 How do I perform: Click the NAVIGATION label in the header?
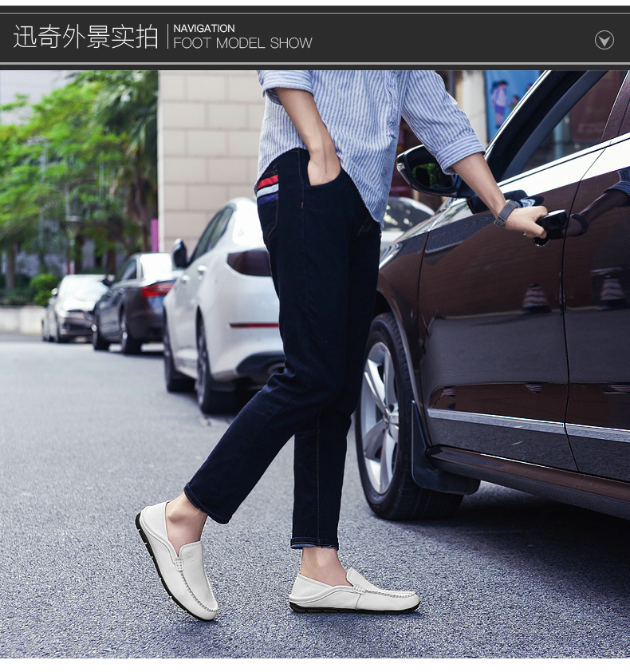point(204,28)
